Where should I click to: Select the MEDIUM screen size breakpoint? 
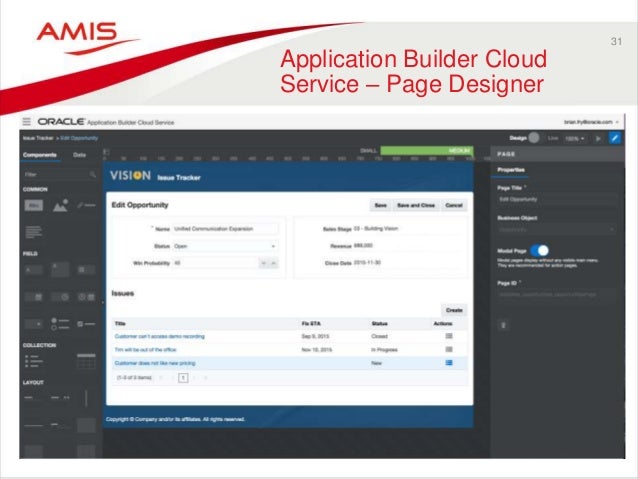tap(427, 151)
